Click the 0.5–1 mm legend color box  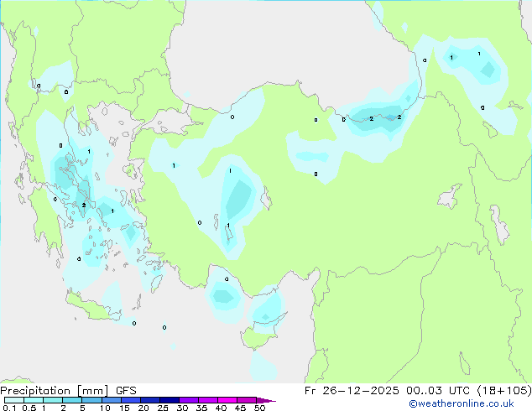point(34,400)
